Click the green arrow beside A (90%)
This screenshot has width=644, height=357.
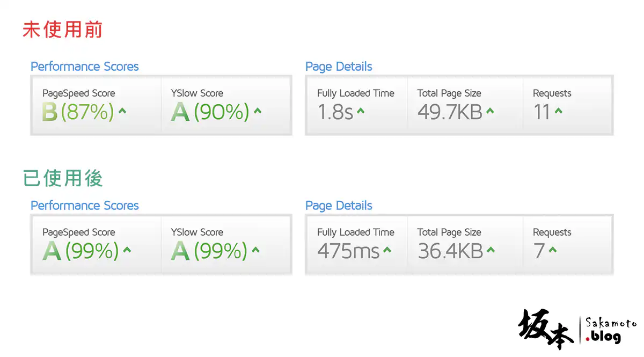(x=258, y=111)
